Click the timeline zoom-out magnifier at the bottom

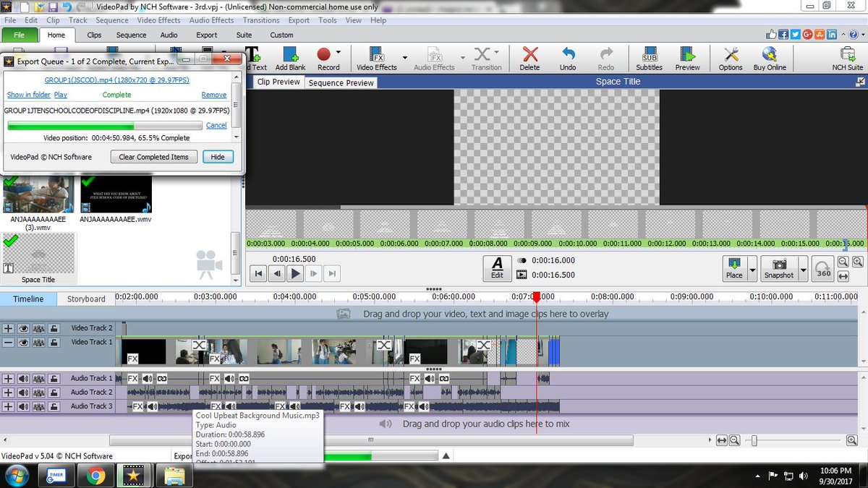click(734, 440)
